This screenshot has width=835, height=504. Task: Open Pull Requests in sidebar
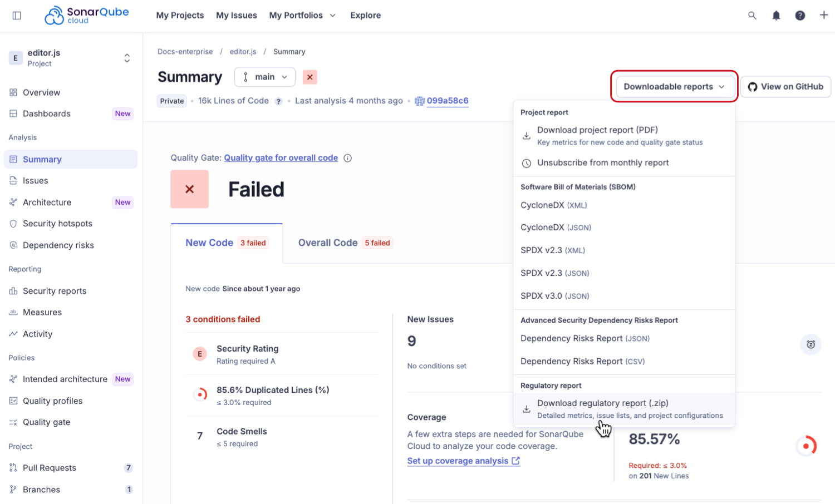pyautogui.click(x=71, y=468)
